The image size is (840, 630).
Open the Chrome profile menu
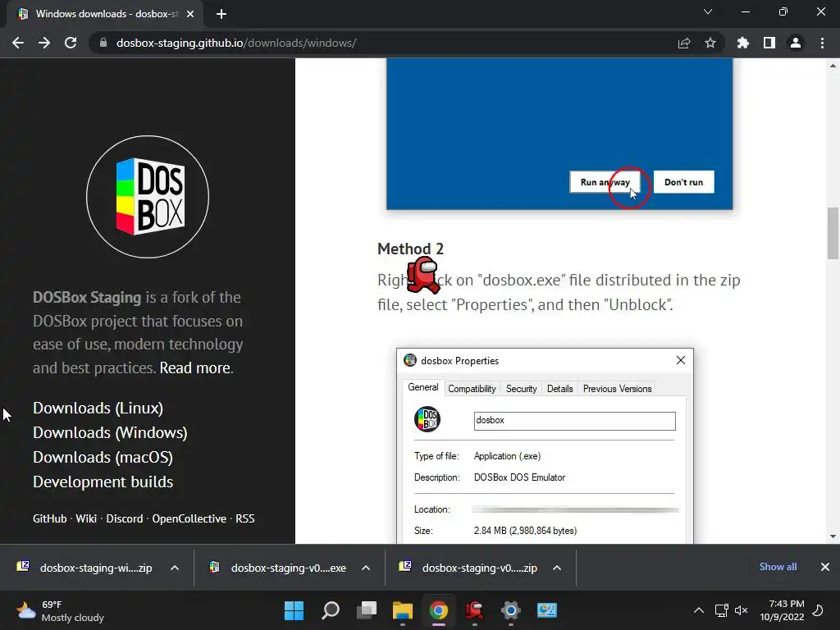pyautogui.click(x=796, y=43)
